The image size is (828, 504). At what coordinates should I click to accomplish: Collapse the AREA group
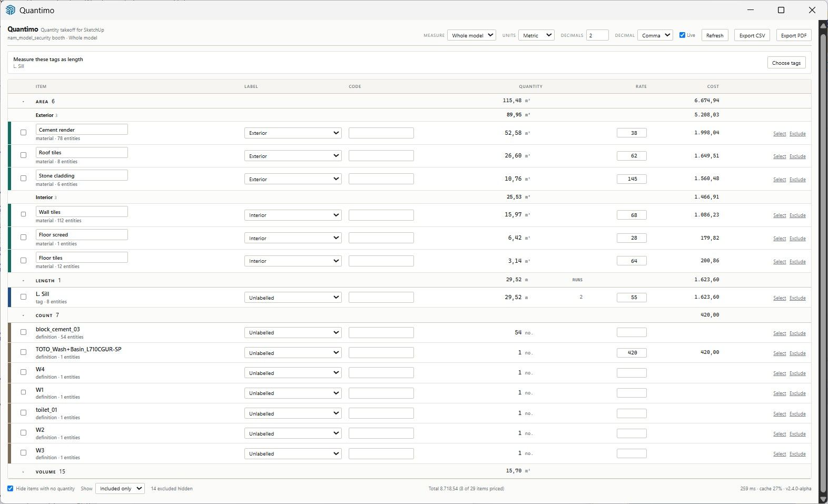pyautogui.click(x=23, y=102)
